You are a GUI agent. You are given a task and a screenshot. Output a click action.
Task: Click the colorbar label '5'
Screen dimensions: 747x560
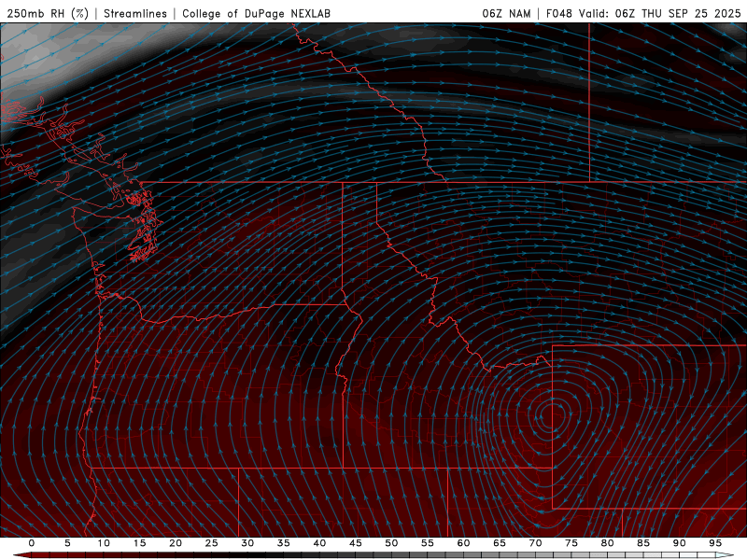coord(67,543)
